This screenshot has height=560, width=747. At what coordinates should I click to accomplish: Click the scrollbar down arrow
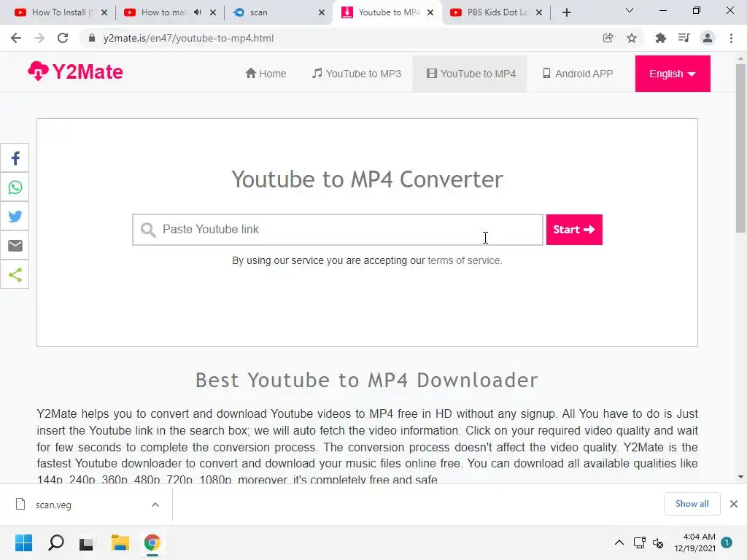pos(740,477)
